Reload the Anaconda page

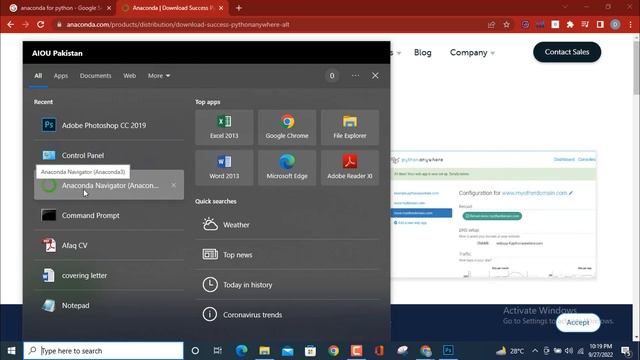pyautogui.click(x=40, y=24)
